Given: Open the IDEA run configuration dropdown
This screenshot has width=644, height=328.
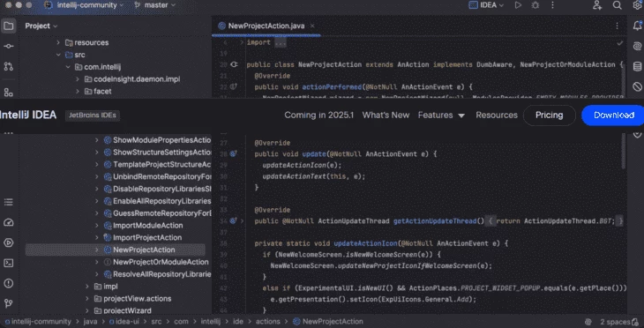Looking at the screenshot, I should coord(487,5).
